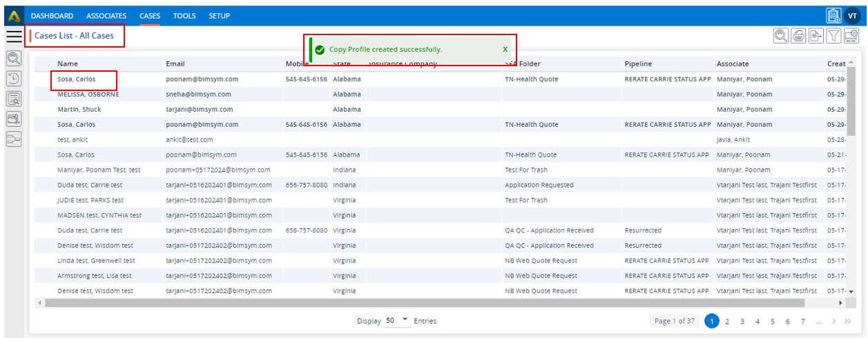Viewport: 868px width, 338px height.
Task: Switch to the Dashboard menu
Action: point(52,16)
